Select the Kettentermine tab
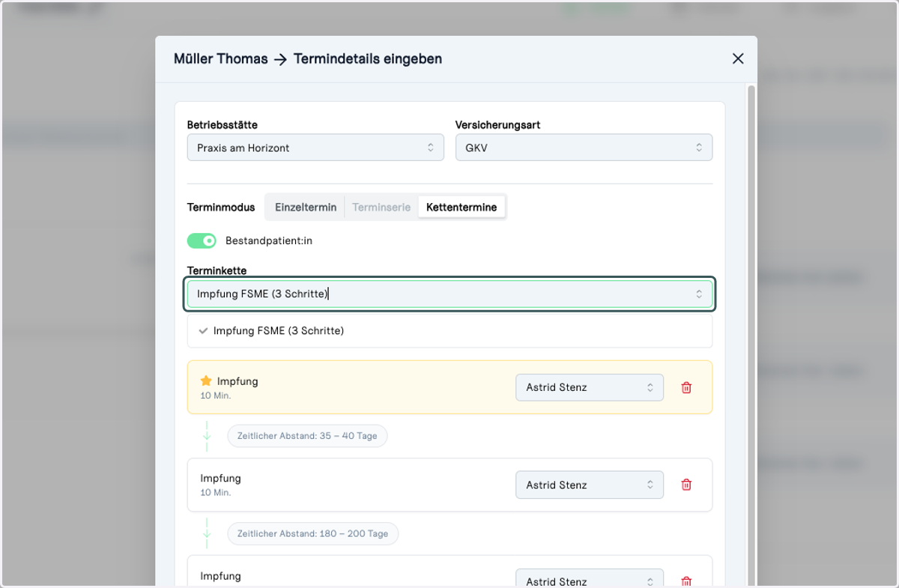Image resolution: width=899 pixels, height=588 pixels. pos(461,207)
